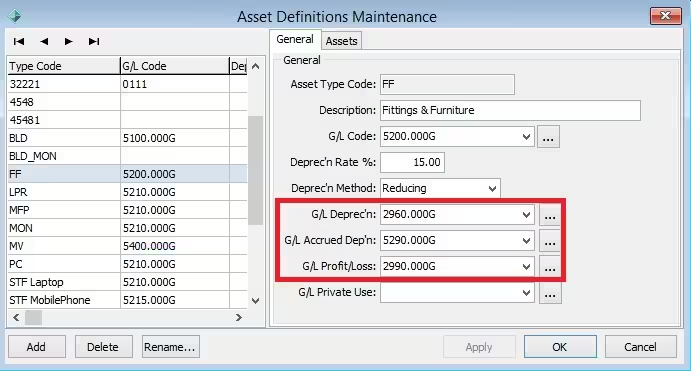Jump to the last asset record

pyautogui.click(x=94, y=41)
